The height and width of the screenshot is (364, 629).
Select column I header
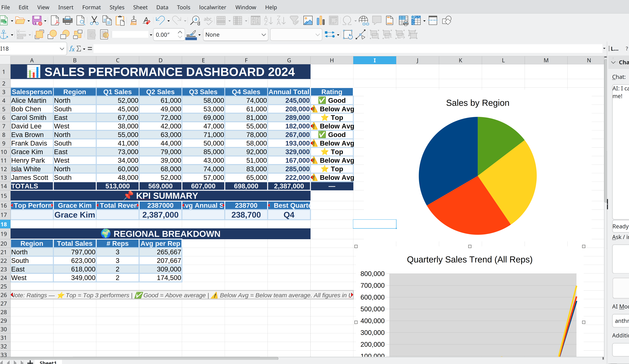374,60
